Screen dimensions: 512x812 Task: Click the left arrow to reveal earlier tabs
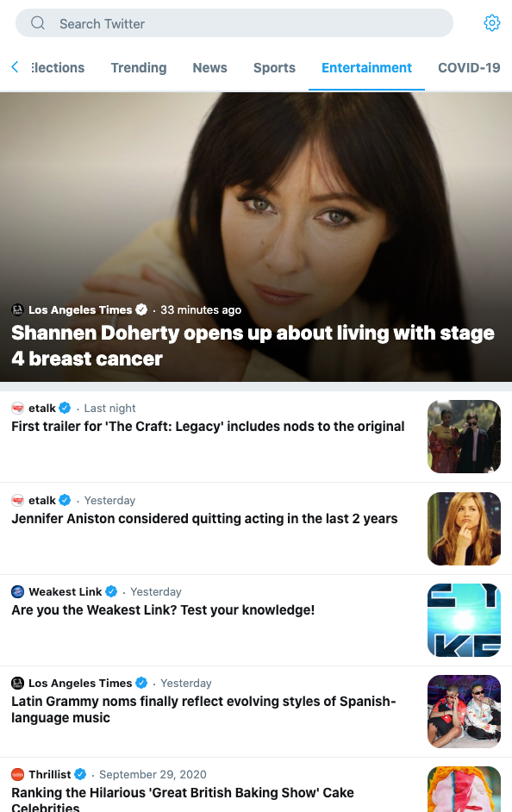coord(15,66)
